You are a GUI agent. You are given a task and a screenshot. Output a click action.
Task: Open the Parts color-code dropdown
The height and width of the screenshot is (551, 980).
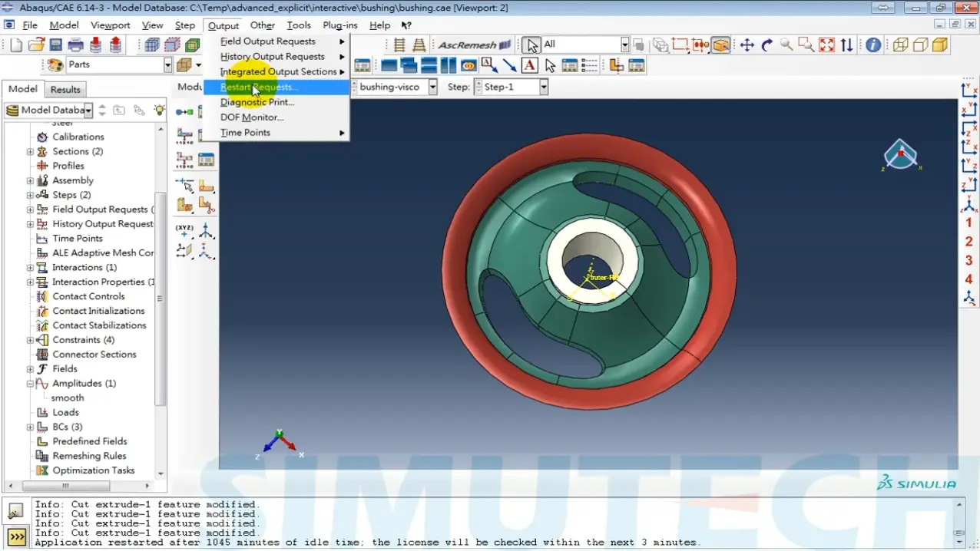click(168, 65)
